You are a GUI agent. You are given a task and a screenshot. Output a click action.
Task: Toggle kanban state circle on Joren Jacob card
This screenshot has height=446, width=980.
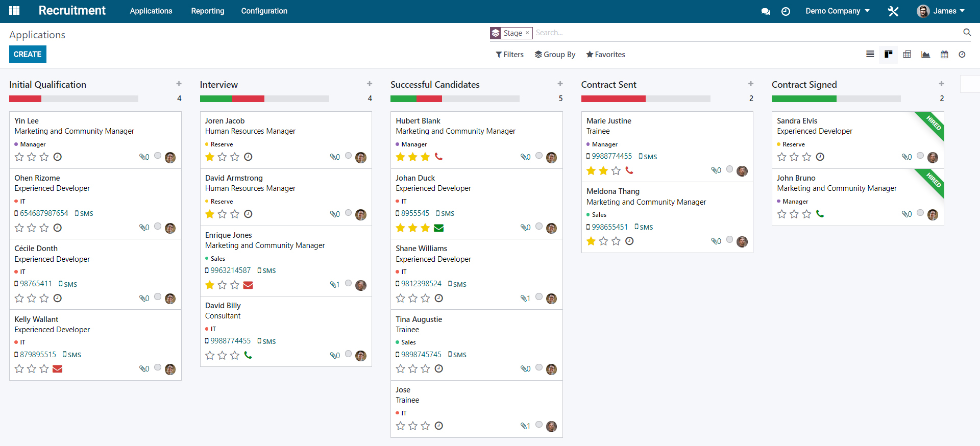point(348,156)
